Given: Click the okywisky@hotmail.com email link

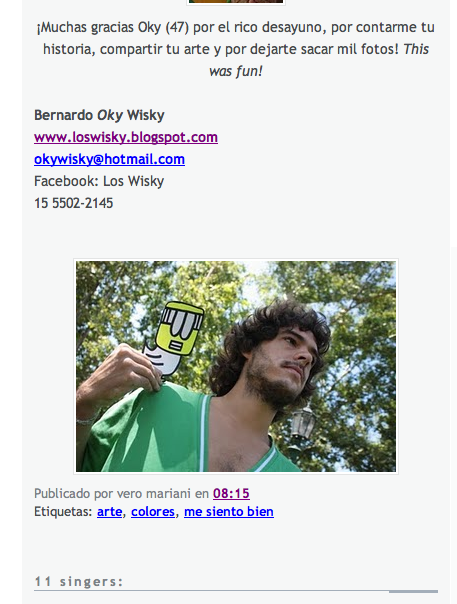Looking at the screenshot, I should click(x=109, y=159).
